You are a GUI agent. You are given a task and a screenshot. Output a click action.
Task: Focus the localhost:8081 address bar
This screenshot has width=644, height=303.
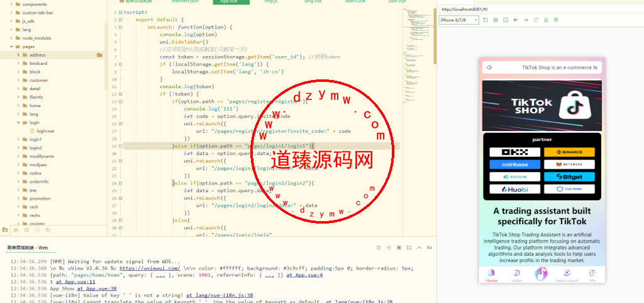pos(540,9)
